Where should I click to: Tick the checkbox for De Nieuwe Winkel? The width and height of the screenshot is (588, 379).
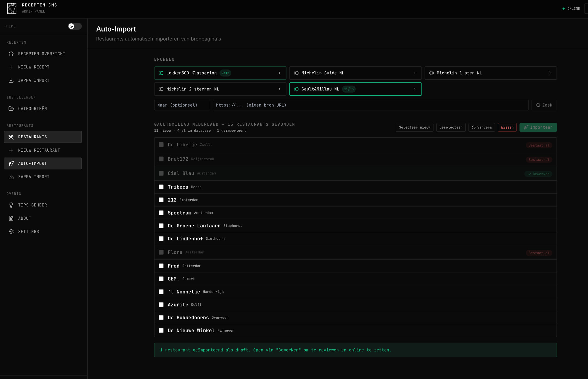tap(161, 330)
